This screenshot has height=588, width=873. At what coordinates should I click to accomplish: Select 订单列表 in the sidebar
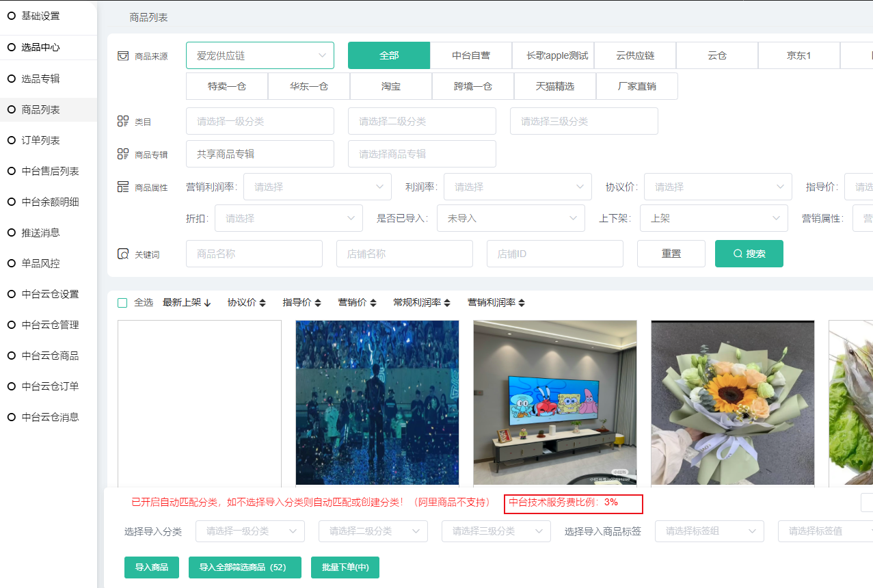pyautogui.click(x=40, y=140)
